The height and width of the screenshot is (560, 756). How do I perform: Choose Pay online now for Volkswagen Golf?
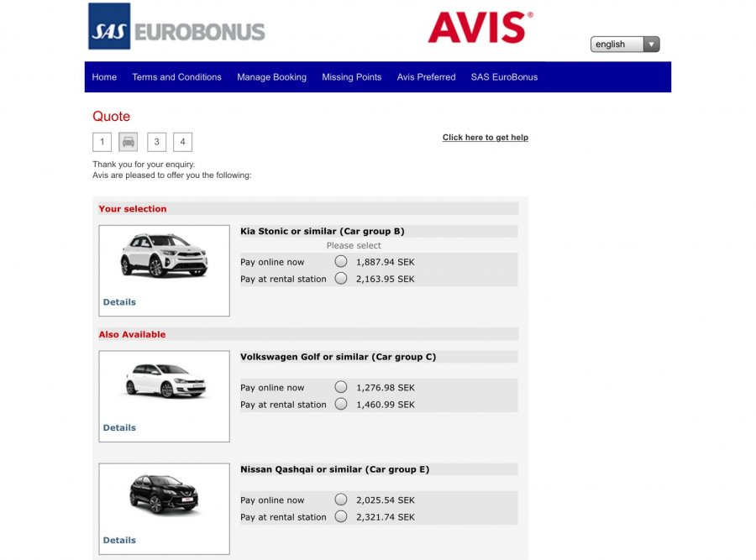point(340,387)
